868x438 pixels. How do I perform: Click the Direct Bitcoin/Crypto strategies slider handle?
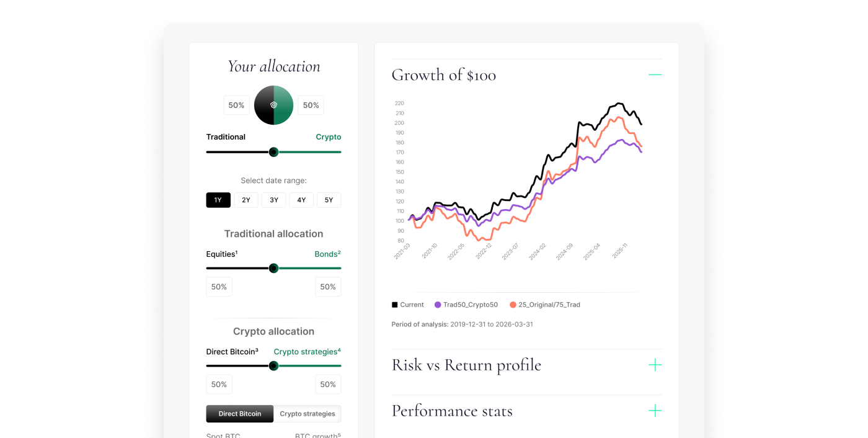click(273, 365)
